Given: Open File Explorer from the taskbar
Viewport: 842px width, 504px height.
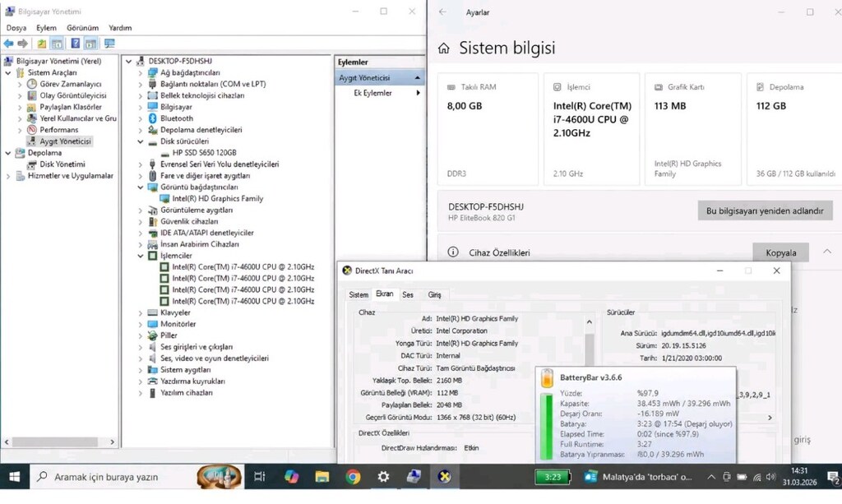Looking at the screenshot, I should click(x=322, y=477).
